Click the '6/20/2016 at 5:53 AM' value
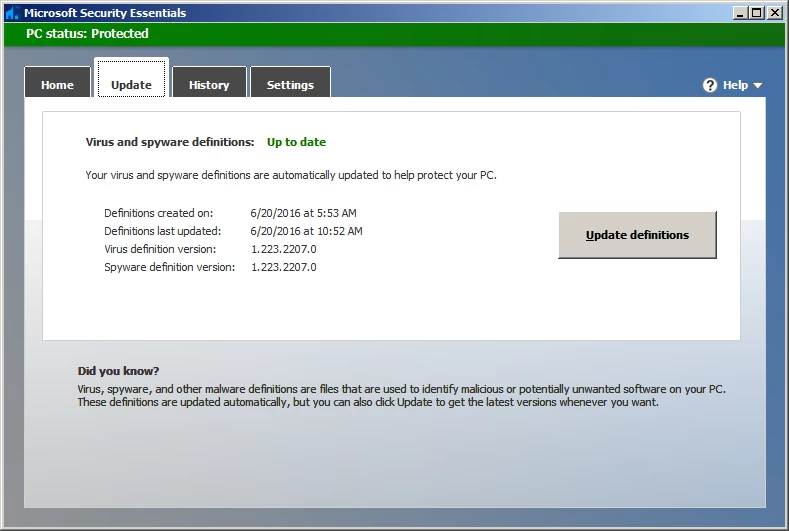 303,213
